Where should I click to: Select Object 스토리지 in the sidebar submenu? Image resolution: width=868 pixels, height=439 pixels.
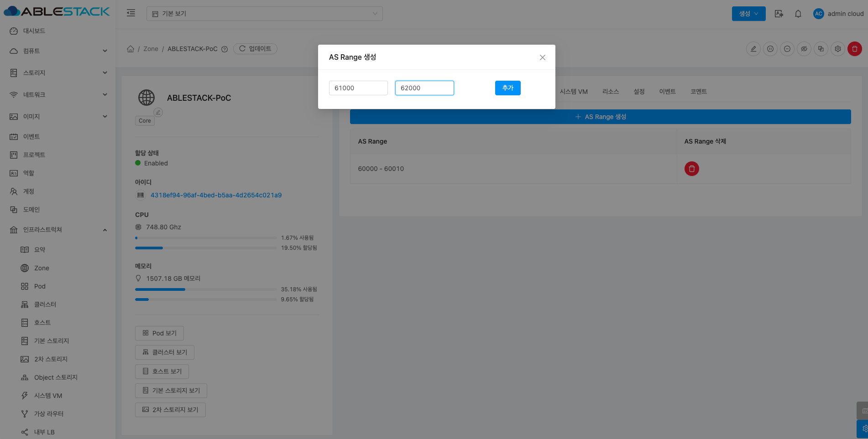(58, 377)
